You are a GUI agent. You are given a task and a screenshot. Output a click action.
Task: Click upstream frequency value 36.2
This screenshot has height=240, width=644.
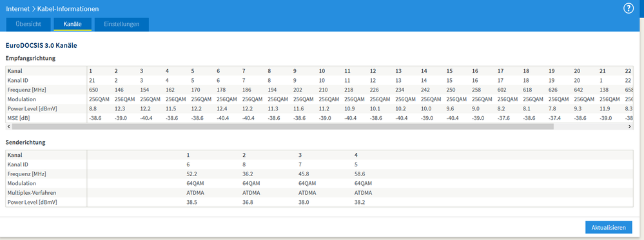click(248, 174)
